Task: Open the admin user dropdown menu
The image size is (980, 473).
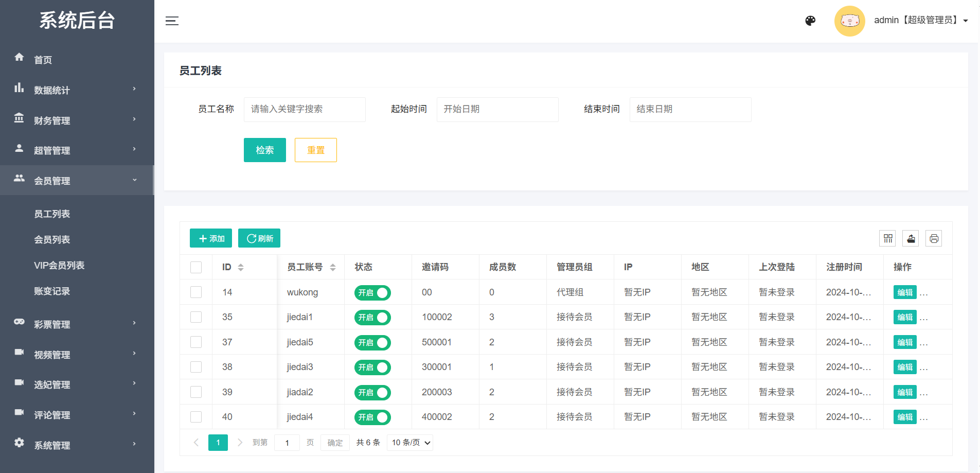Action: pyautogui.click(x=921, y=21)
